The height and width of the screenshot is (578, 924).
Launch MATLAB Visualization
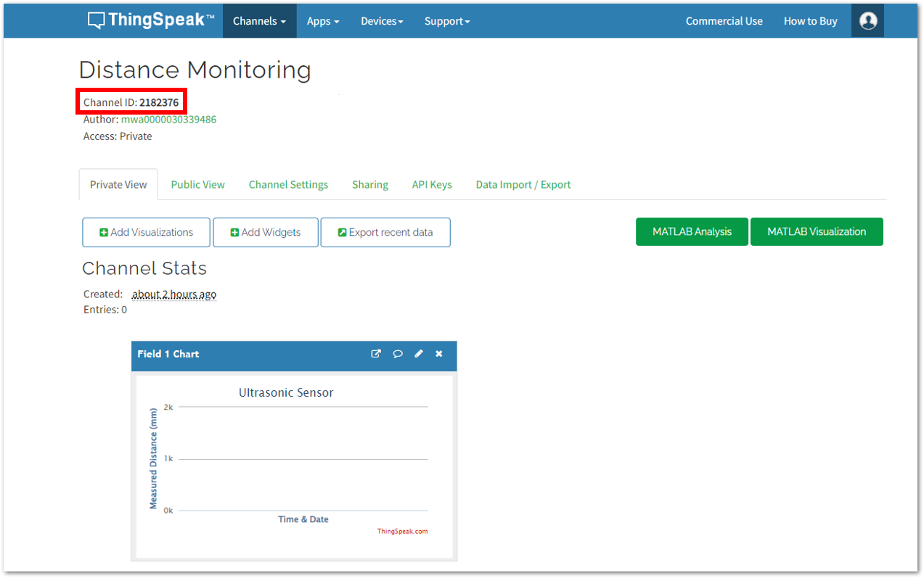pyautogui.click(x=817, y=231)
